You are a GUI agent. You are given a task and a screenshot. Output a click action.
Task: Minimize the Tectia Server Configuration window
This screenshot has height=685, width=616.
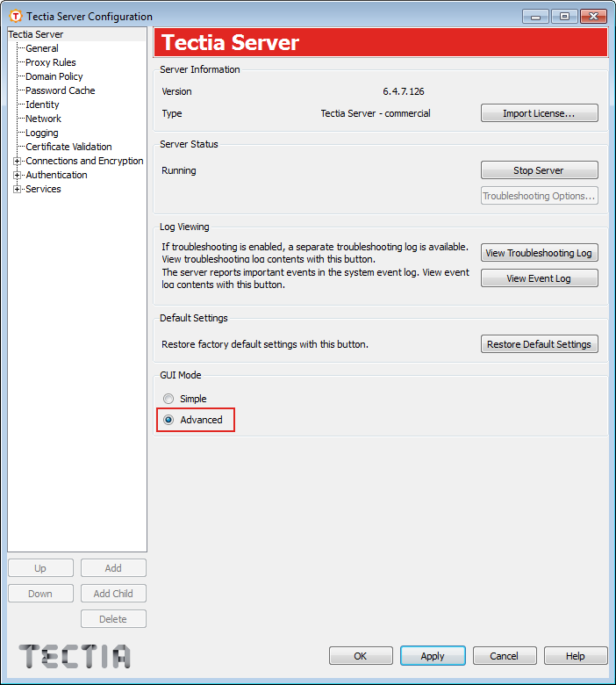(535, 16)
